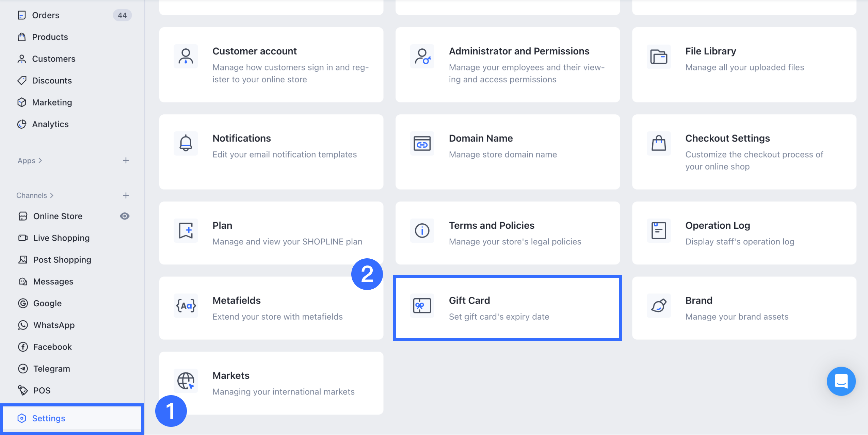
Task: Open the chat support bubble
Action: pos(841,381)
